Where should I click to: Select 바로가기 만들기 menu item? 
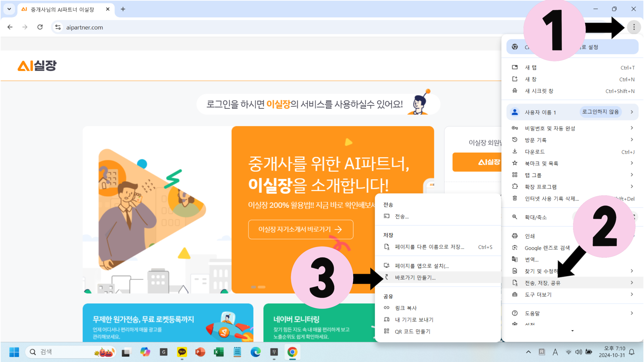[x=415, y=278]
